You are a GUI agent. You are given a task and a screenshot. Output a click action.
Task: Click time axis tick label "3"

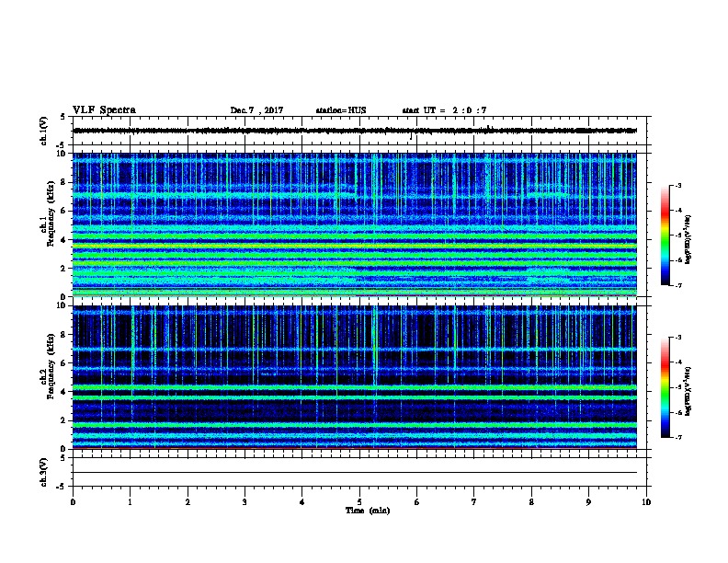pyautogui.click(x=245, y=502)
